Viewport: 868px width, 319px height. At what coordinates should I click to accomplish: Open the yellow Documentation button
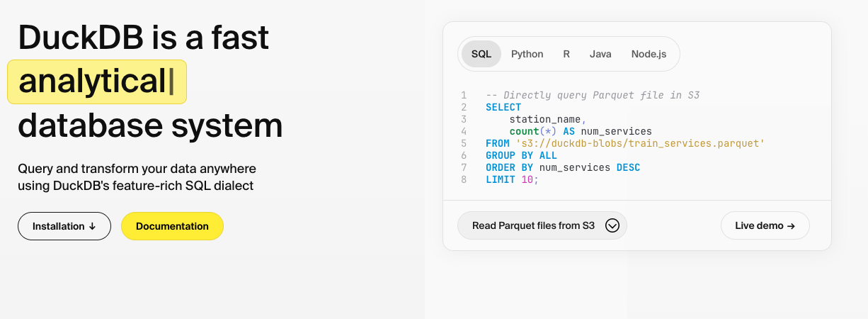coord(172,226)
